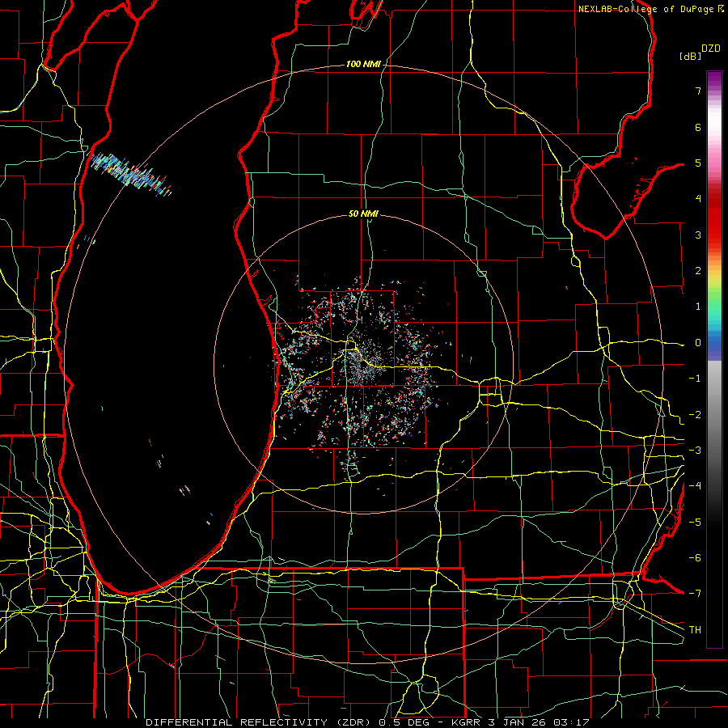Click the scale value 1 on legend
The width and height of the screenshot is (728, 728).
[698, 307]
